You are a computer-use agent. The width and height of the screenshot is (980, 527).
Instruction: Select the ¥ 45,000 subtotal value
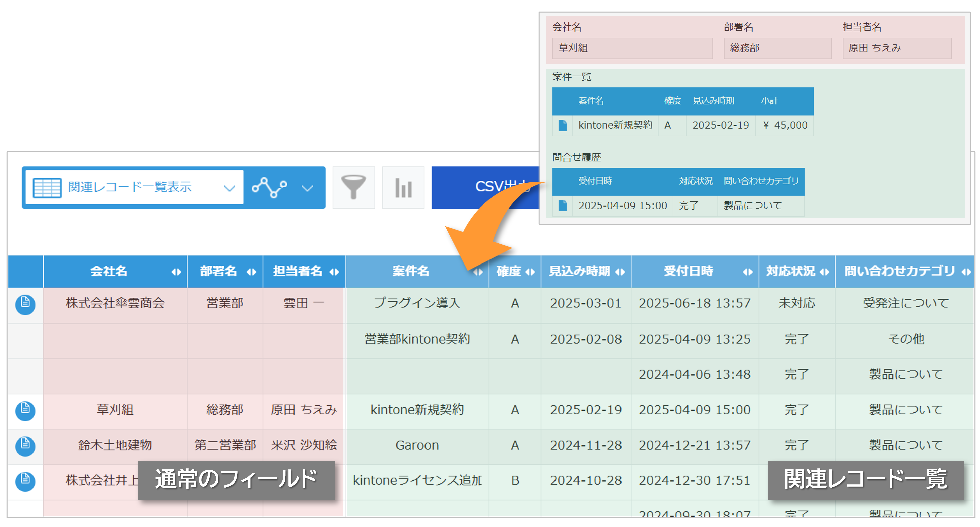point(785,126)
